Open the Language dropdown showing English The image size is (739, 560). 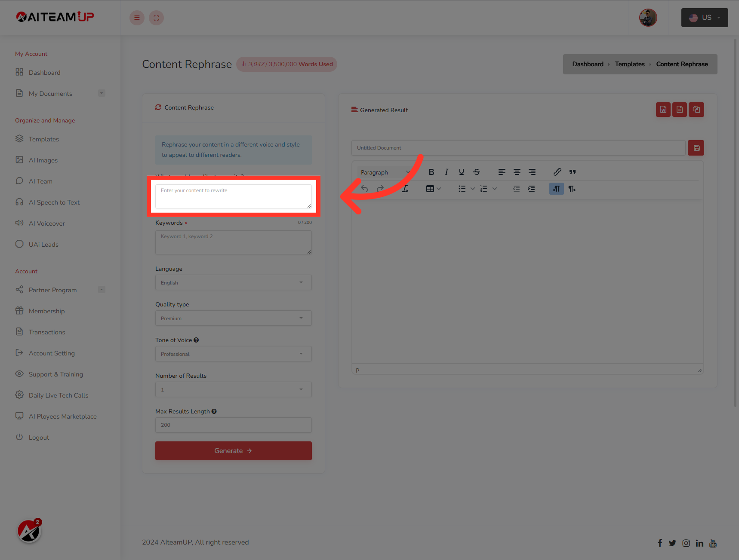(233, 282)
